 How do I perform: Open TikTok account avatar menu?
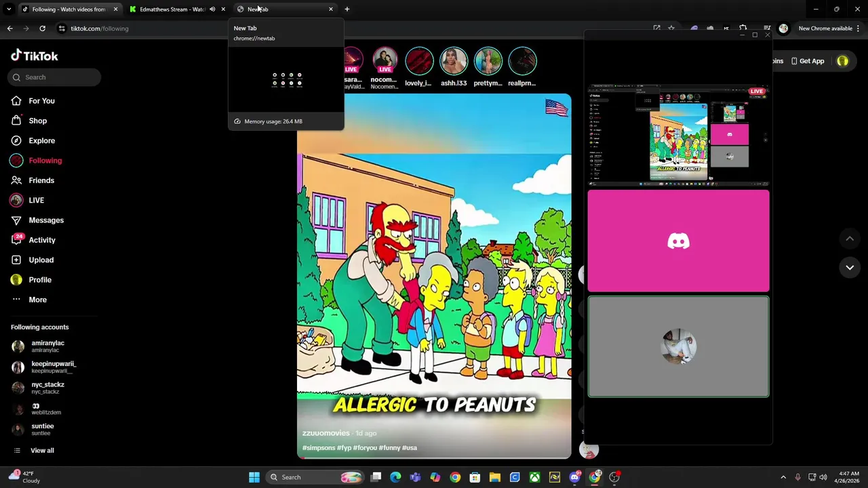click(842, 61)
